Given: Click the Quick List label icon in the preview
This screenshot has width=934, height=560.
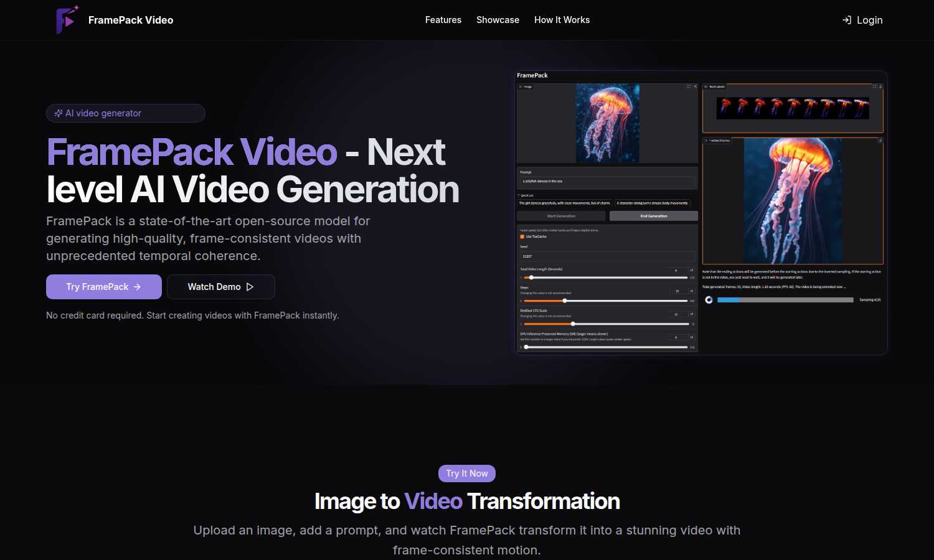Looking at the screenshot, I should tap(519, 195).
